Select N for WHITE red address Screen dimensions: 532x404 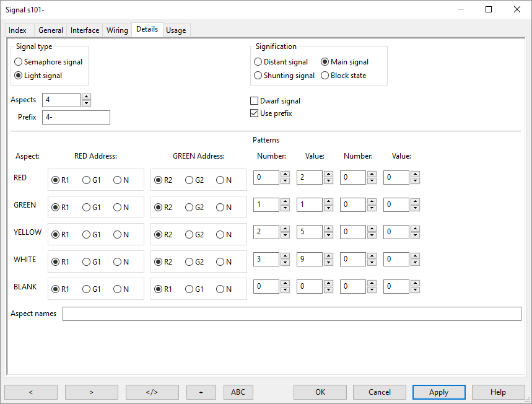point(117,262)
